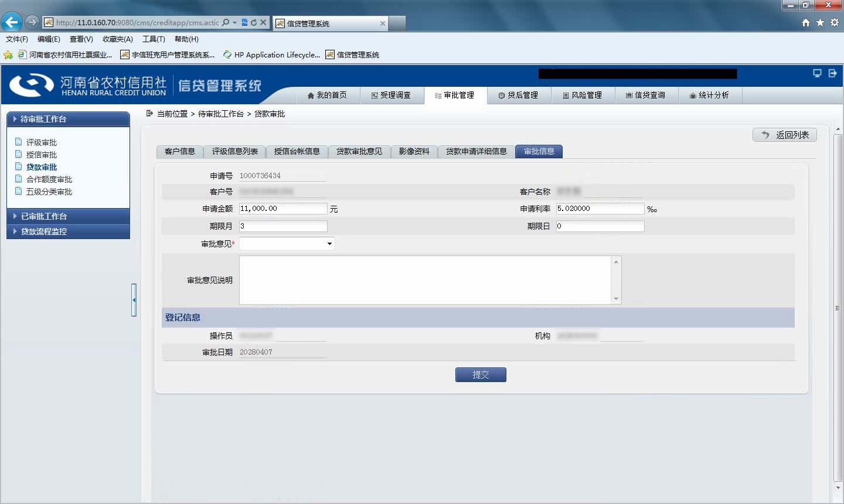This screenshot has height=504, width=844.
Task: Open the 信贷查询 navigation tab
Action: [x=646, y=95]
